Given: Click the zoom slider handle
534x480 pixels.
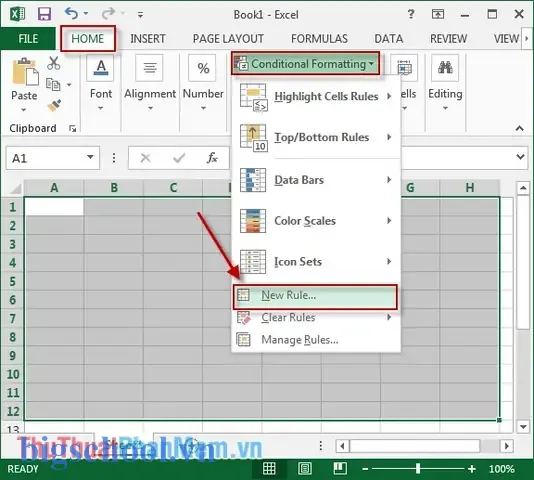Looking at the screenshot, I should (x=418, y=469).
